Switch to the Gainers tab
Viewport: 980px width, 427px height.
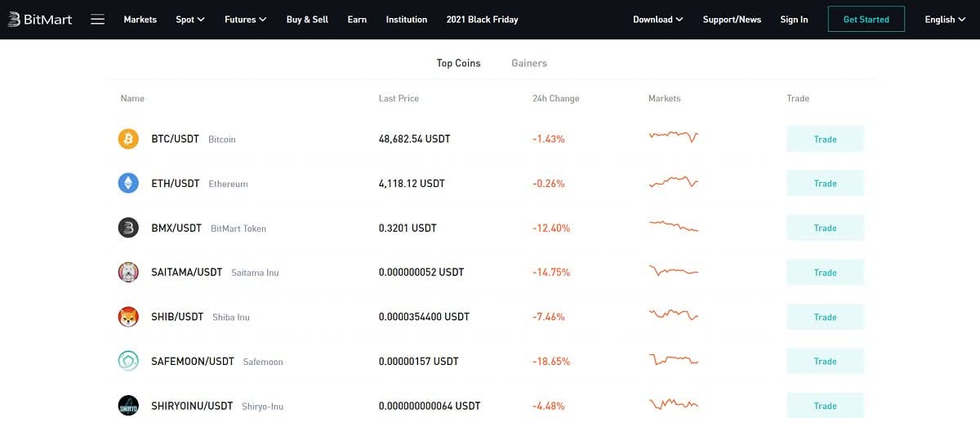pos(529,63)
